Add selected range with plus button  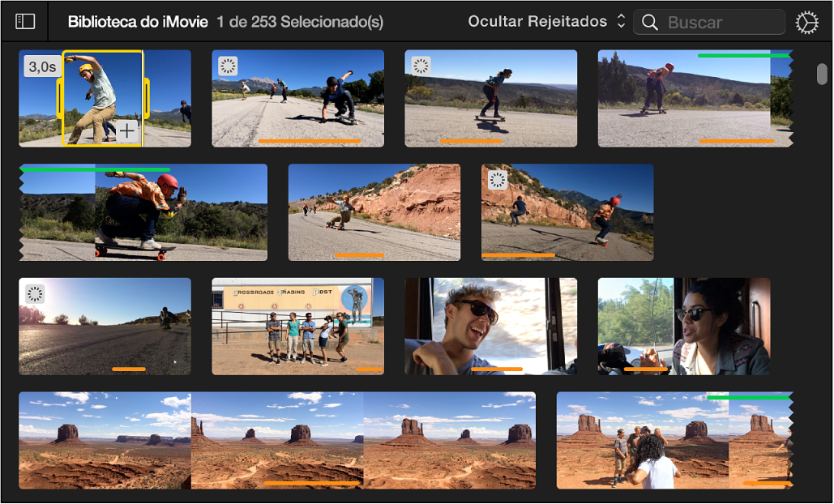click(x=127, y=130)
